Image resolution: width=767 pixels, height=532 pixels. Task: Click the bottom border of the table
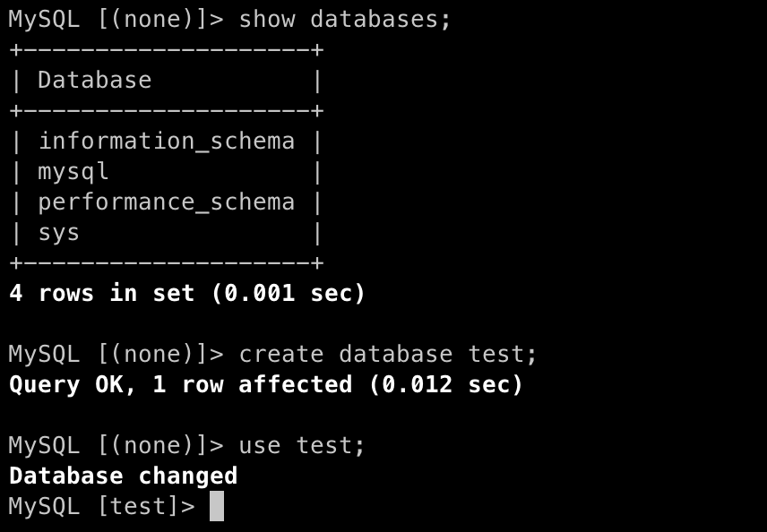click(x=166, y=262)
